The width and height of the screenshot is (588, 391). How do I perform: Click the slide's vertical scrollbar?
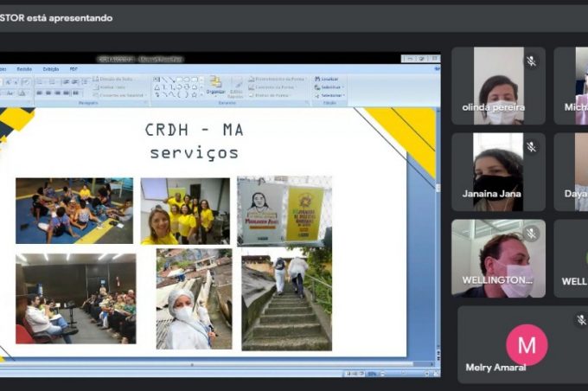437,234
